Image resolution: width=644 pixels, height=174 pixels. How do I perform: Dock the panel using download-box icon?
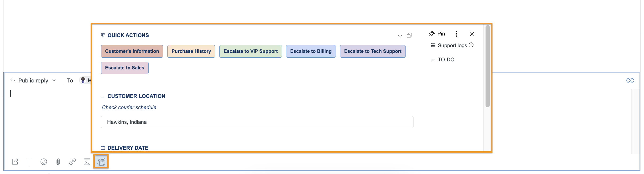click(400, 35)
